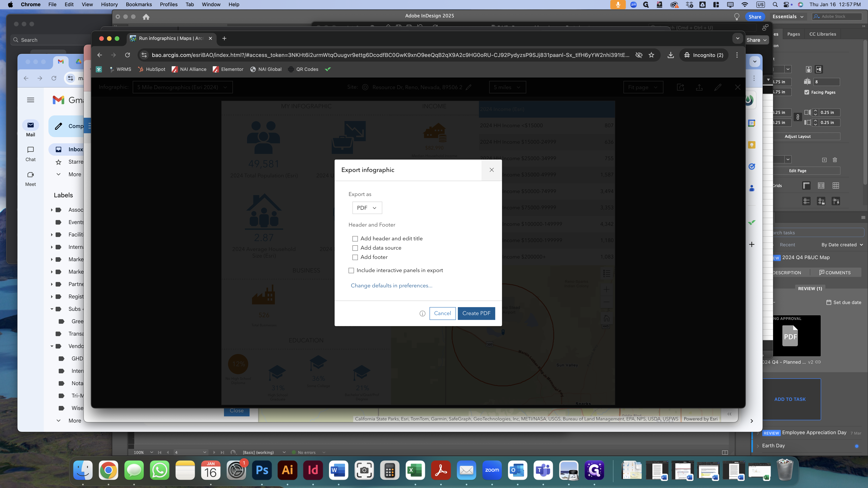Open Profiles menu in menu bar
The height and width of the screenshot is (488, 868).
pos(169,4)
